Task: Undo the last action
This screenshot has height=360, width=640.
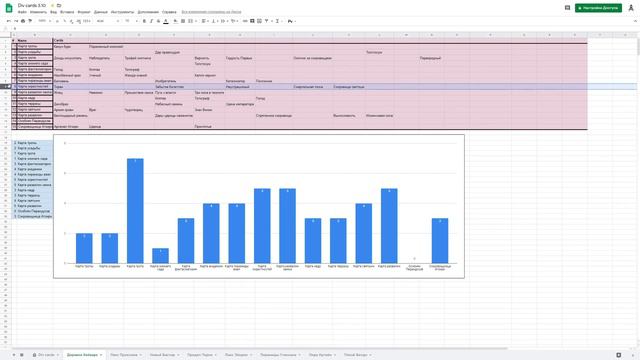Action: 9,21
